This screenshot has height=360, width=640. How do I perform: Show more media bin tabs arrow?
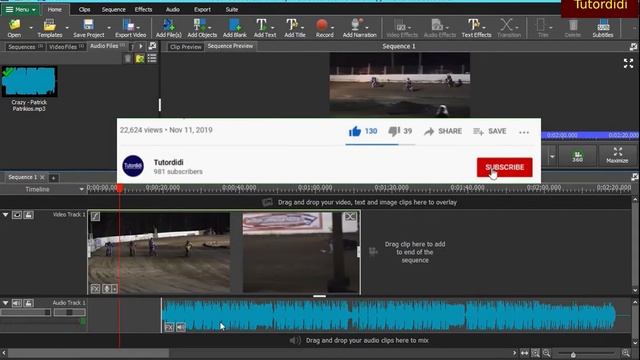141,47
